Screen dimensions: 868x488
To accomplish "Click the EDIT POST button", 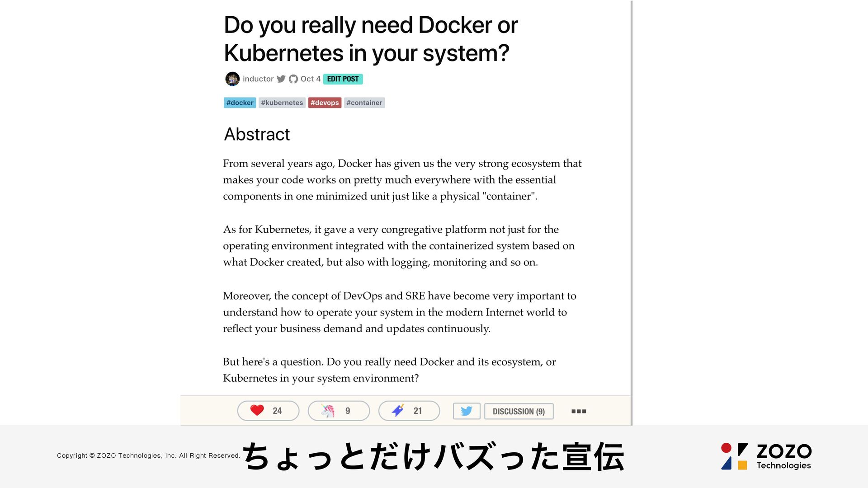I will pos(343,79).
